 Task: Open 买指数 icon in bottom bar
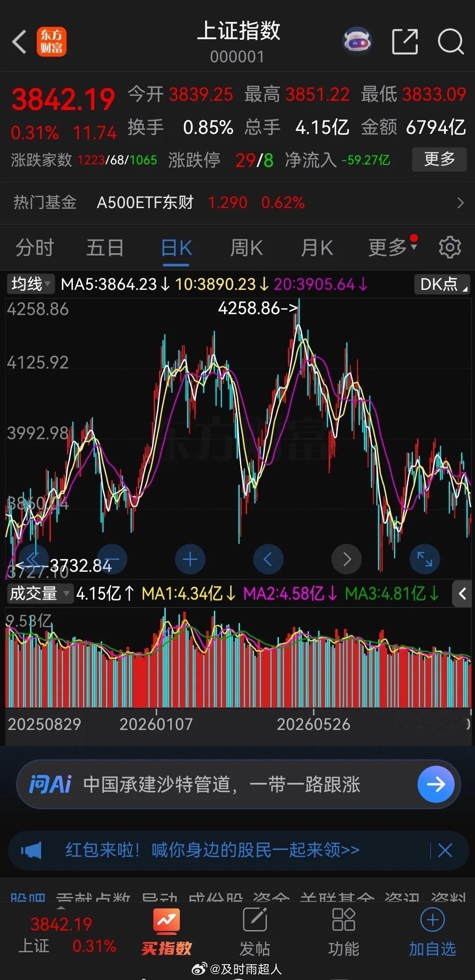coord(166,932)
